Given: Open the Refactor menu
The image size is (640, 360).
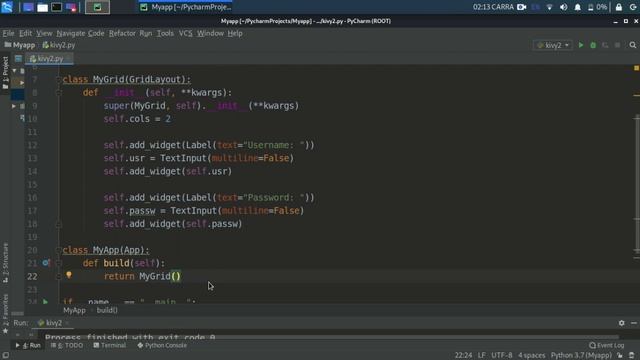Looking at the screenshot, I should click(122, 33).
